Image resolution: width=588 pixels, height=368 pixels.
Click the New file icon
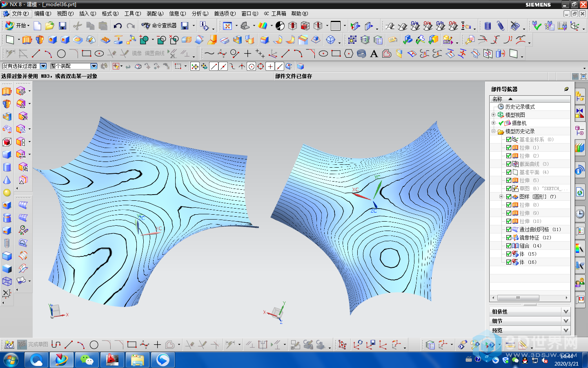37,26
